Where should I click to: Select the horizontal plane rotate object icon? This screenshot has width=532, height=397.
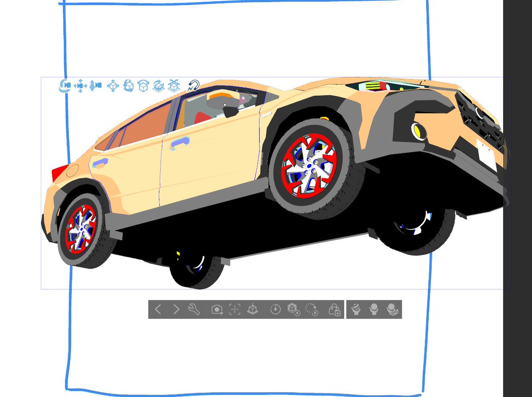coord(158,86)
